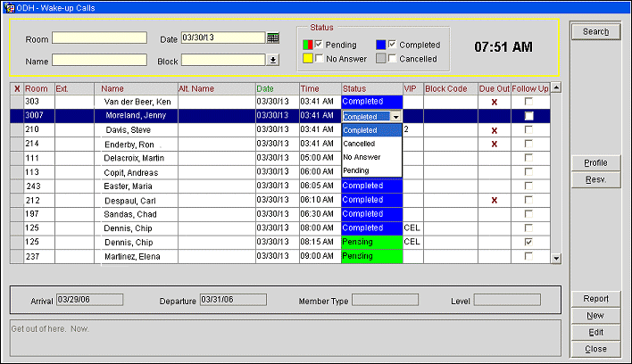Collapse the Status combo box for Moreland
The width and height of the screenshot is (632, 364).
pyautogui.click(x=395, y=117)
